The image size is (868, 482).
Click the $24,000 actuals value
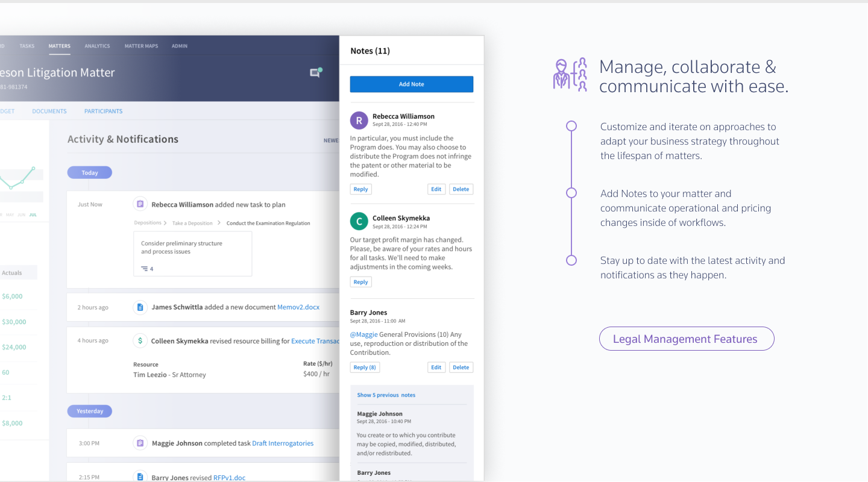[14, 347]
